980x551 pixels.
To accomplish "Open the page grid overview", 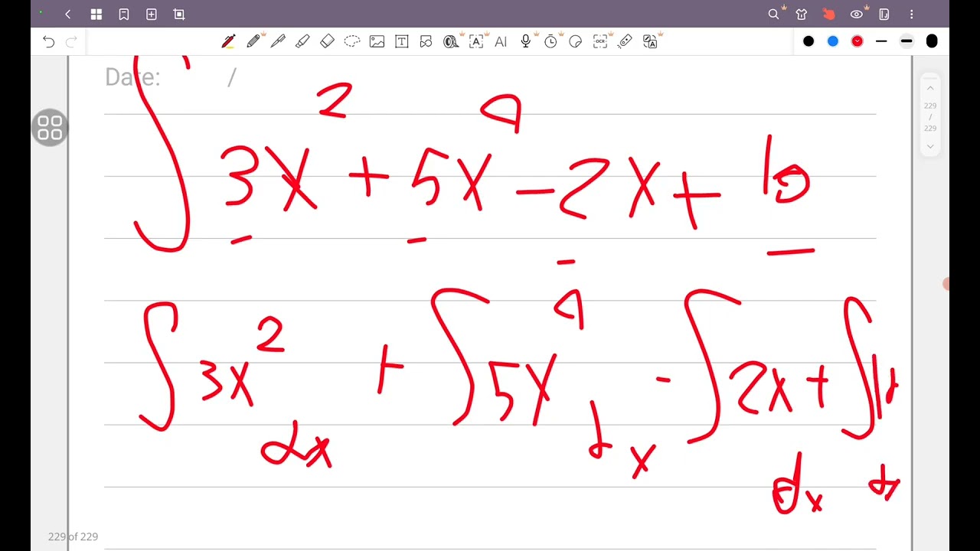I will [x=96, y=14].
